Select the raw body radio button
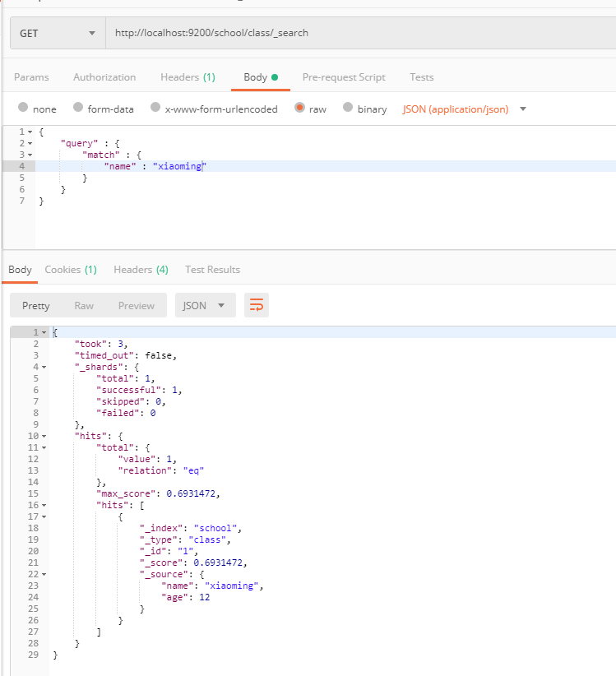Viewport: 616px width, 676px height. pyautogui.click(x=299, y=108)
